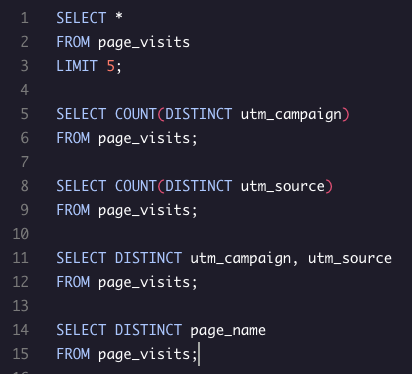Click FROM keyword on line 9
The height and width of the screenshot is (374, 412).
click(73, 210)
